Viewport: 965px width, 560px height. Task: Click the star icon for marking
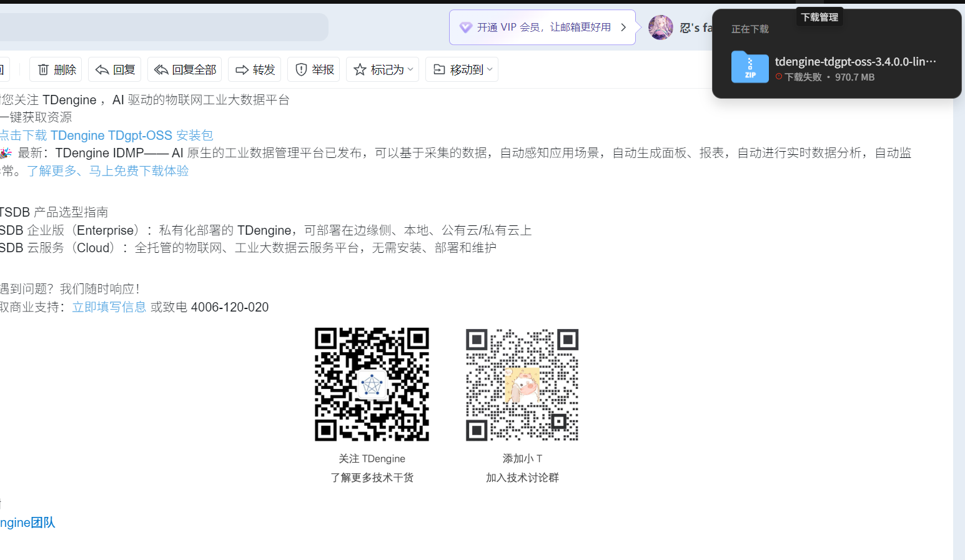[360, 70]
